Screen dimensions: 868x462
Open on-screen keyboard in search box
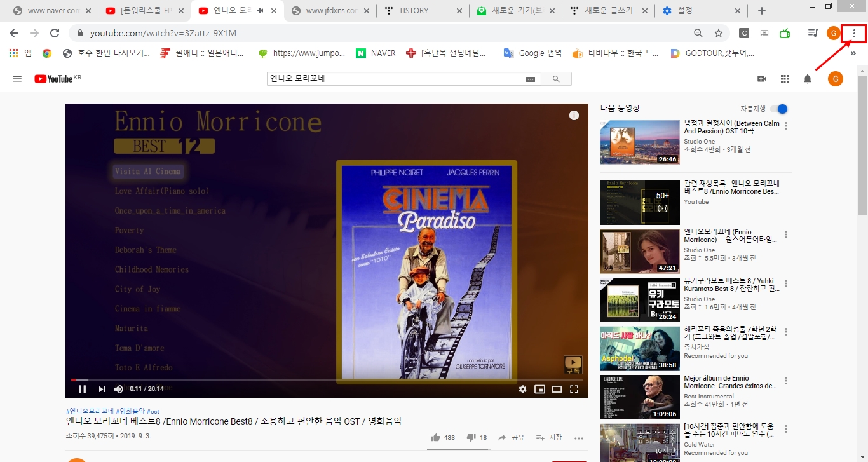coord(531,79)
